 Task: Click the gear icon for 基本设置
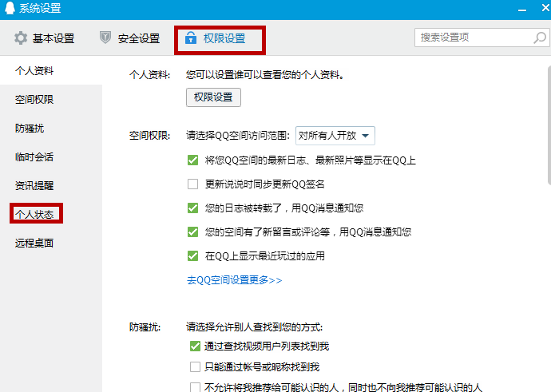[x=21, y=38]
